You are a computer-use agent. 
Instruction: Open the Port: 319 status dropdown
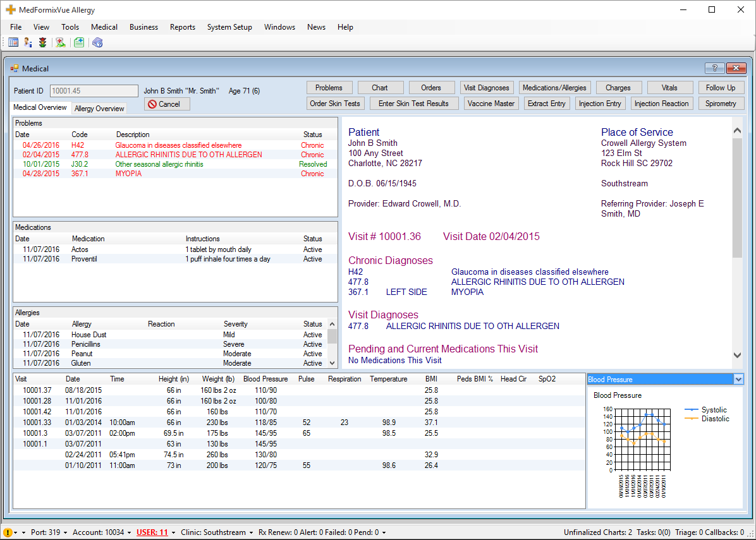[x=47, y=532]
